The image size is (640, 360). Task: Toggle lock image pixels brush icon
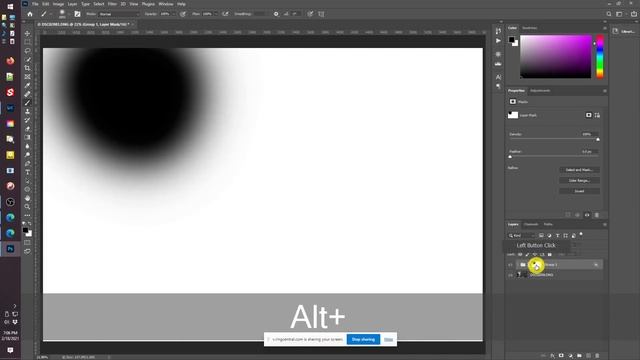click(x=527, y=254)
